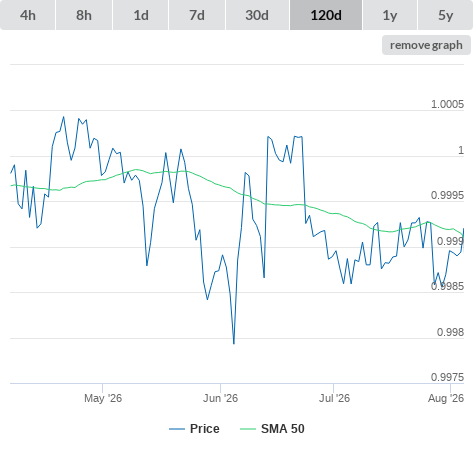Click the remove graph button
474x455 pixels.
point(426,45)
